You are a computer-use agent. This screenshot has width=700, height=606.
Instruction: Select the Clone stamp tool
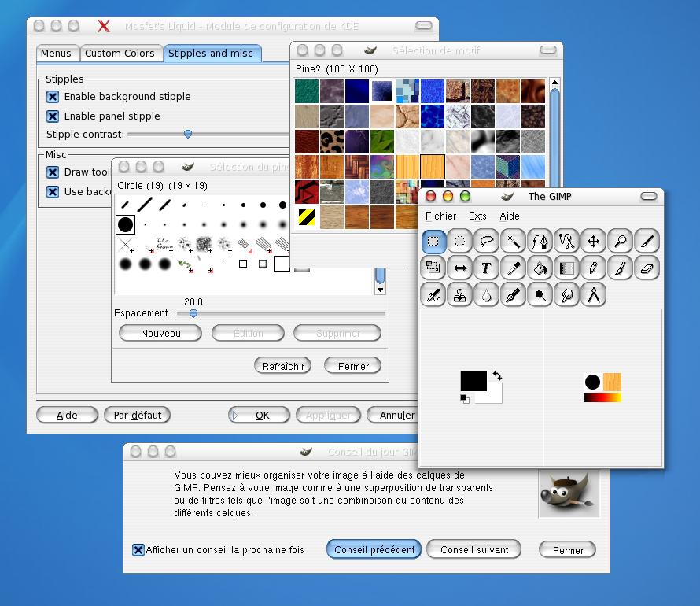460,295
